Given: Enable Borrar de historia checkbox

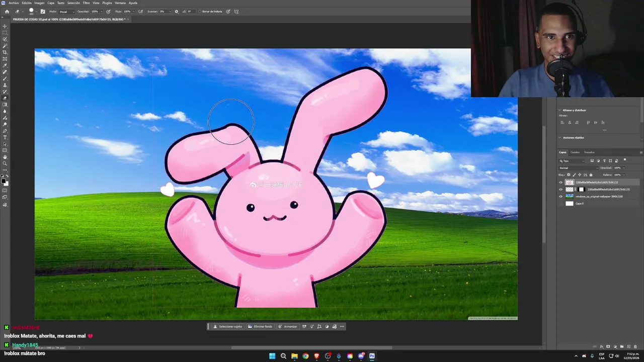Looking at the screenshot, I should coord(200,11).
